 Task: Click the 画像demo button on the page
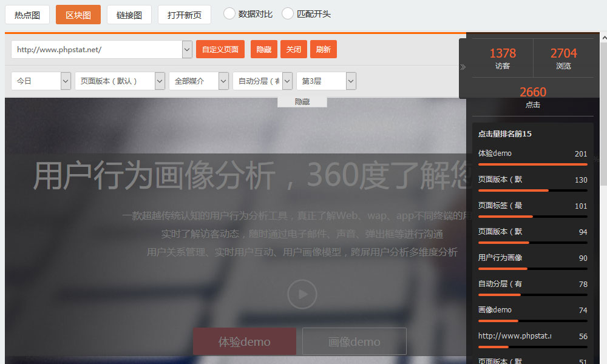tap(354, 342)
